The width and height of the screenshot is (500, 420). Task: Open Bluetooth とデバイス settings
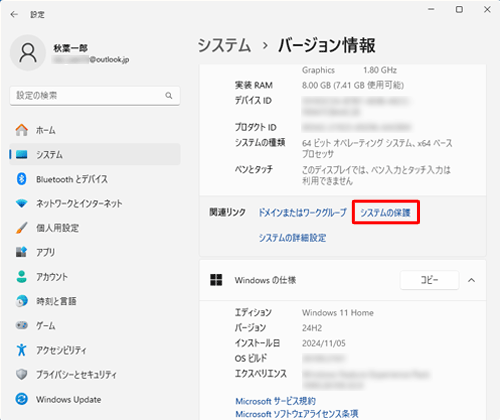click(x=95, y=179)
